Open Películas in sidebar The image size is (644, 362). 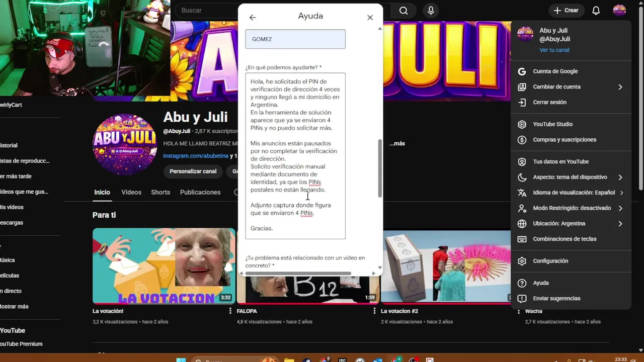tap(10, 276)
